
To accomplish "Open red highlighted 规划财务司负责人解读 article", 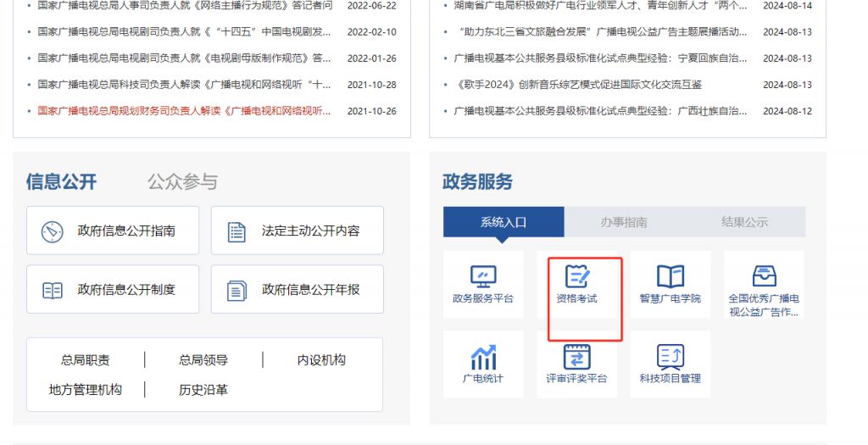I will (184, 111).
